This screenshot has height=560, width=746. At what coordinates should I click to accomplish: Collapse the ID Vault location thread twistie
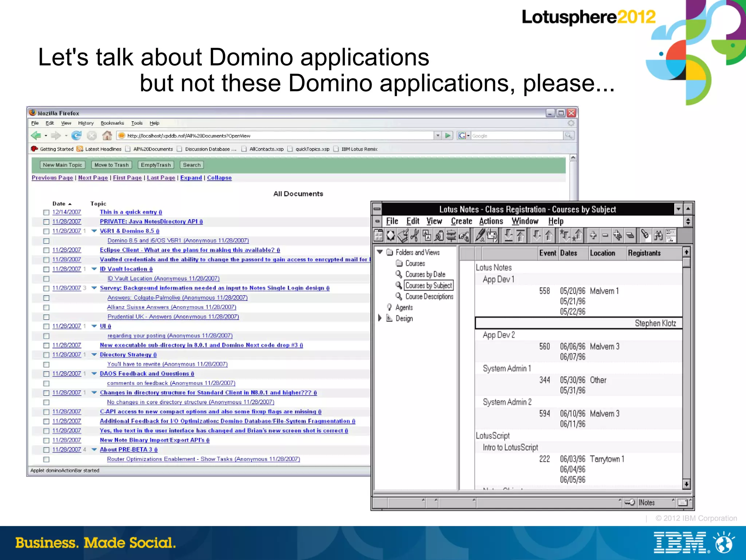[94, 269]
